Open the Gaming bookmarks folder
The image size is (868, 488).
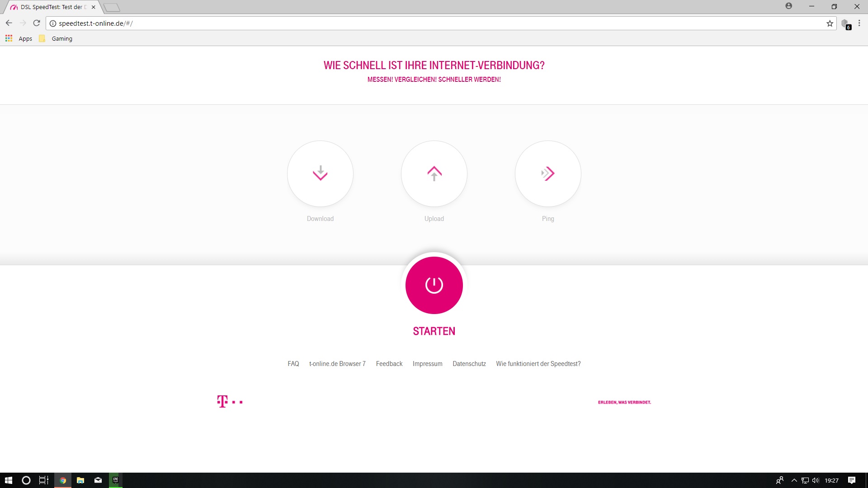pos(57,38)
